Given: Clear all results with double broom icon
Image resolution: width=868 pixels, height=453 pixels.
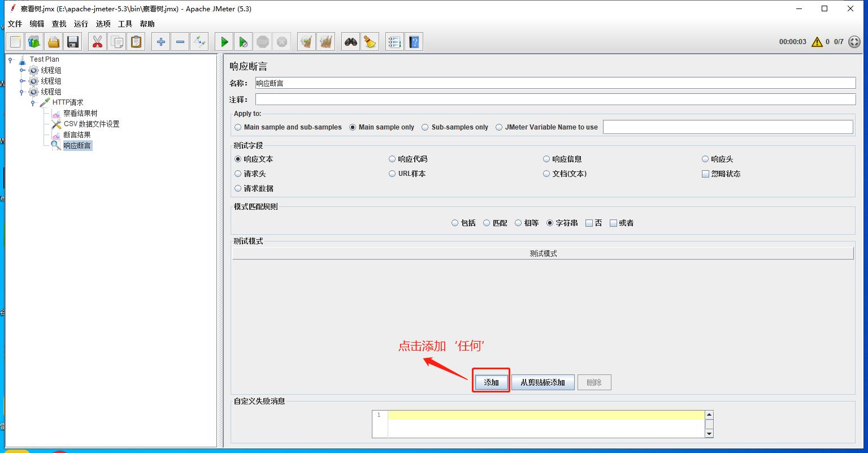Looking at the screenshot, I should click(x=326, y=42).
